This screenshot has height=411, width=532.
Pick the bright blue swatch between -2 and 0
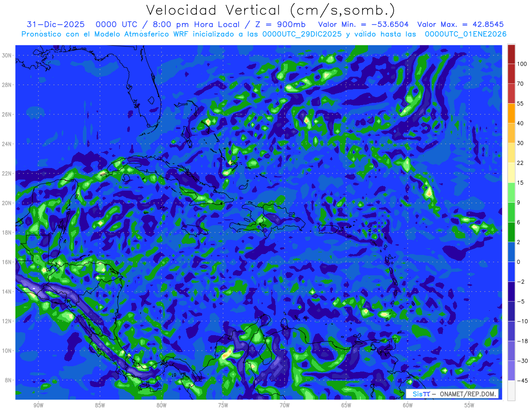click(x=511, y=272)
